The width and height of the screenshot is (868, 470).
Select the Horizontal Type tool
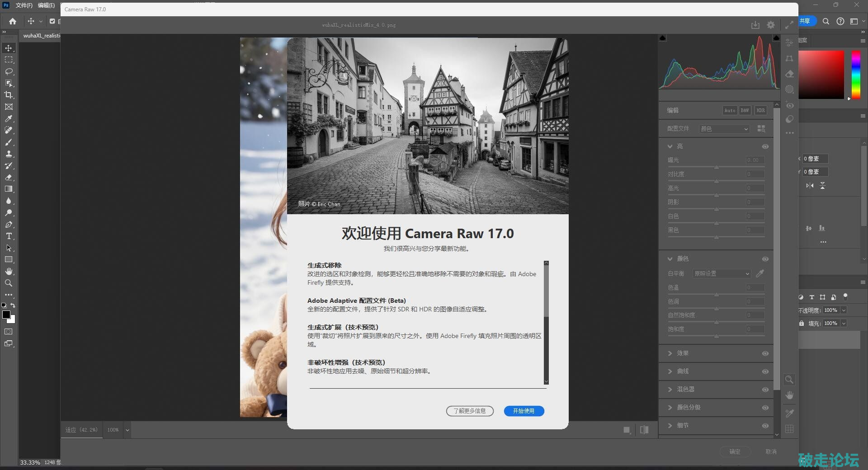point(9,236)
